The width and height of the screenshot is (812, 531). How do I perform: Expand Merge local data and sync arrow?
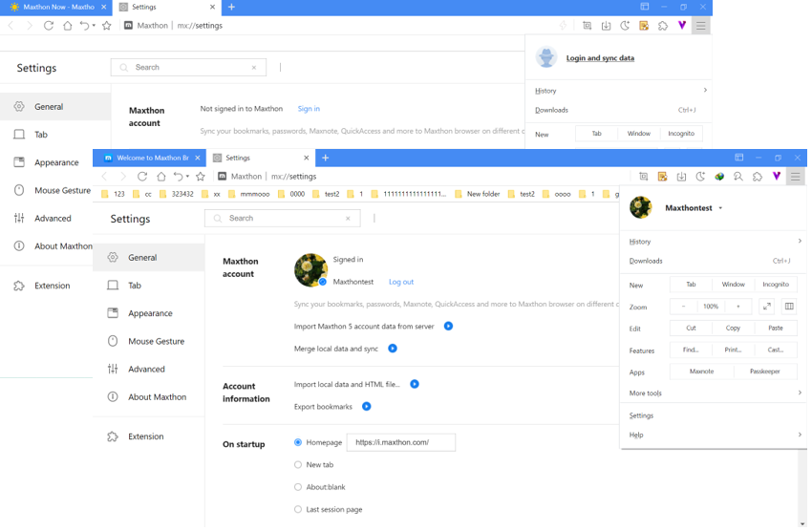[393, 349]
